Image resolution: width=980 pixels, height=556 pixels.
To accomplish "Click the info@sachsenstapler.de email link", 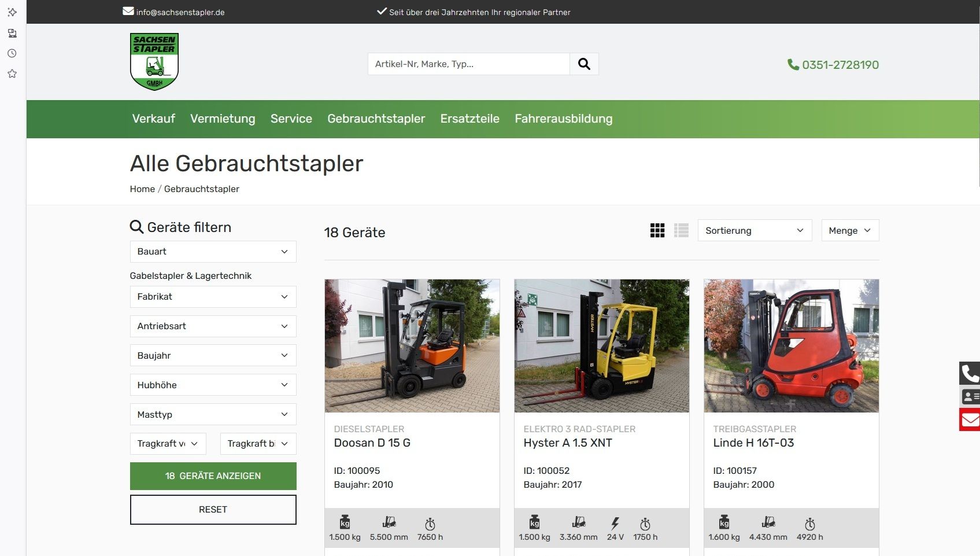I will click(180, 12).
